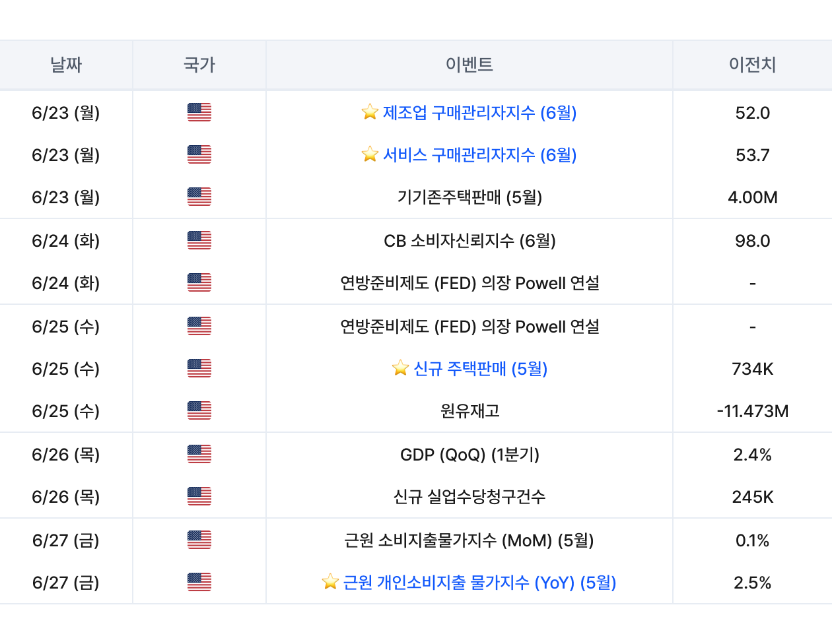Click the US flag in the CB 소비자신뢰지수 row

click(x=199, y=240)
